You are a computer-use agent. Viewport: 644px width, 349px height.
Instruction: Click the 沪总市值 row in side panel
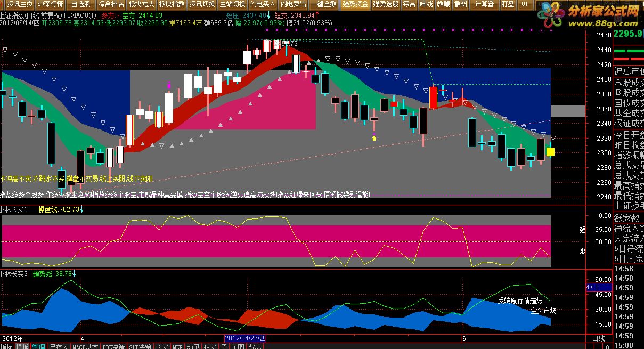point(629,71)
